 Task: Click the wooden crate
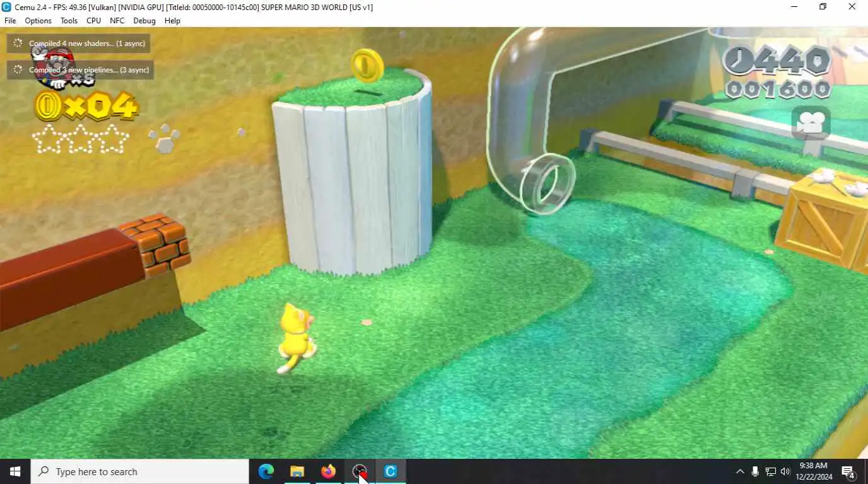(823, 221)
